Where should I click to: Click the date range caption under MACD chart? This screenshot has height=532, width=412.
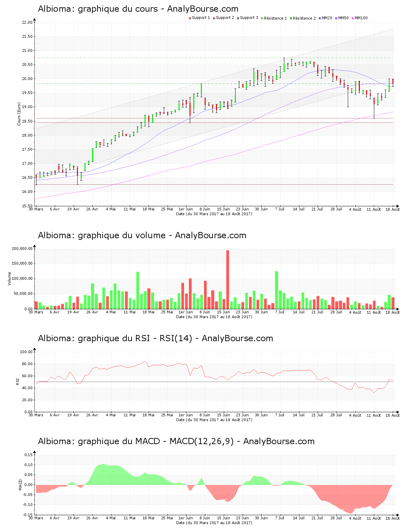214,523
